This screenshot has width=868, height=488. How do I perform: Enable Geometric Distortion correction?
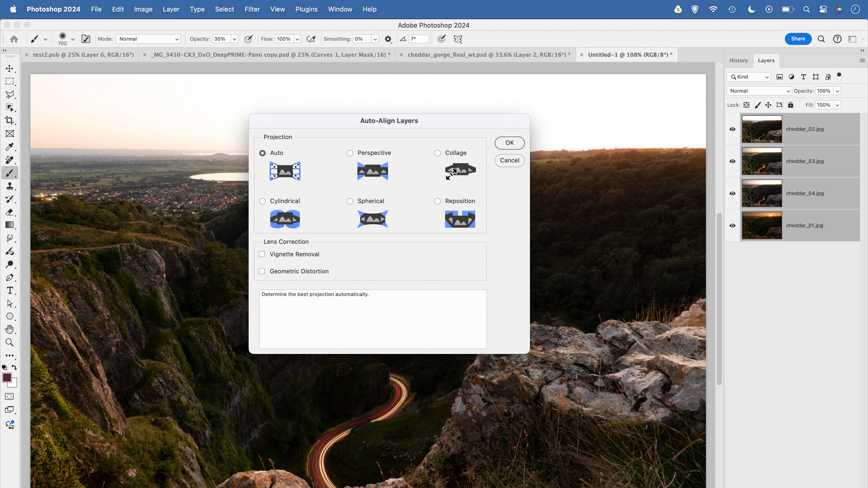click(262, 271)
